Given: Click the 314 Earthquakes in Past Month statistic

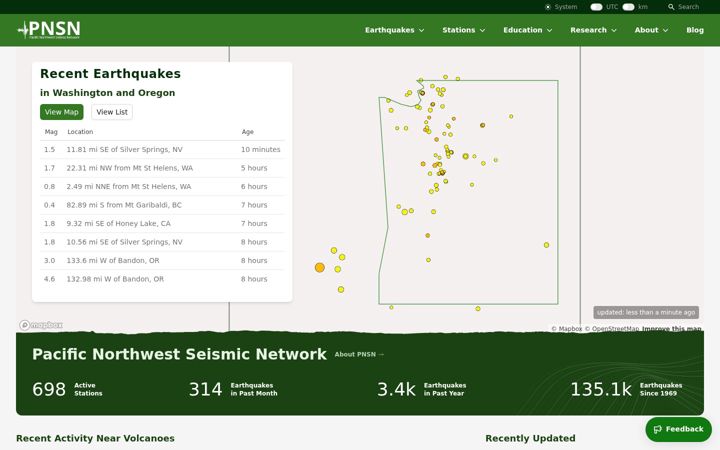Looking at the screenshot, I should [233, 389].
